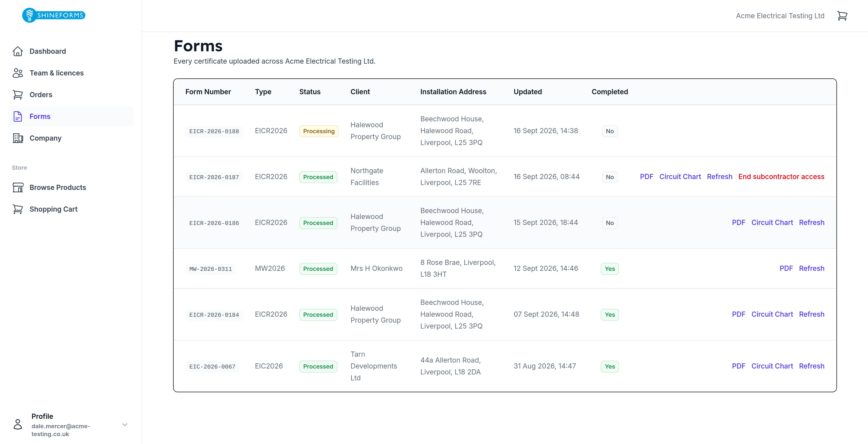Click End subcontractor access link
Viewport: 868px width, 444px height.
point(781,177)
